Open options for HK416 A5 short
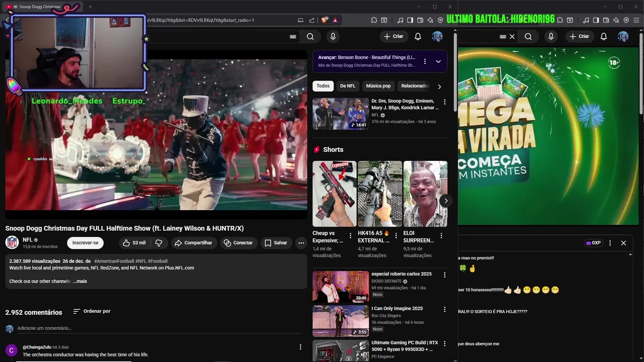The height and width of the screenshot is (362, 644). [x=396, y=235]
